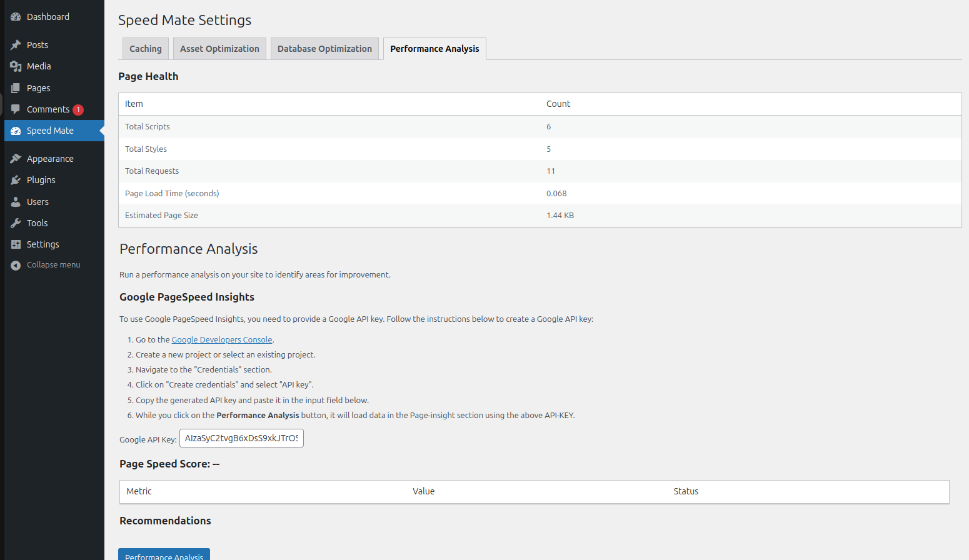
Task: Click the Media library icon
Action: tap(16, 66)
